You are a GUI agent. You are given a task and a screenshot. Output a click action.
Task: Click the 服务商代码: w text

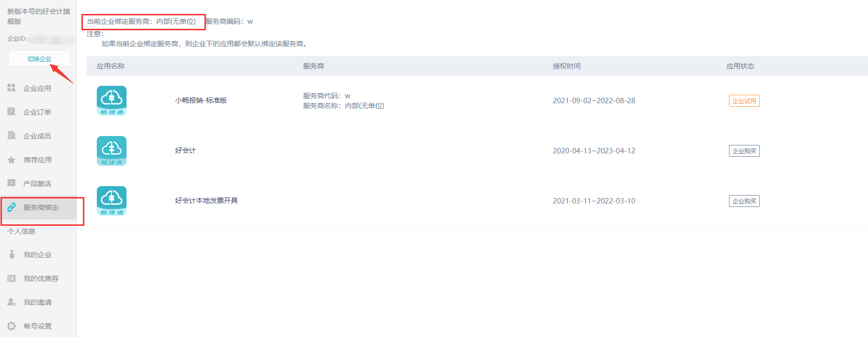(x=327, y=96)
